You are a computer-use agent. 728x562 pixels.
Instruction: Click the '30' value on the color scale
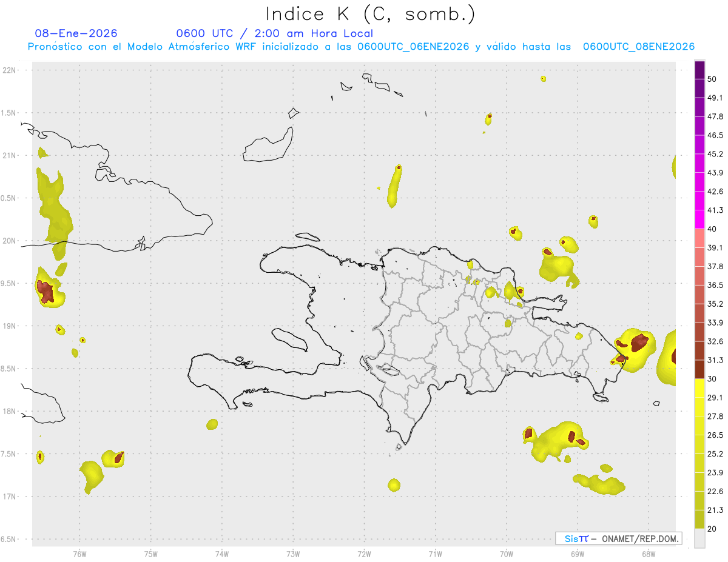click(712, 379)
